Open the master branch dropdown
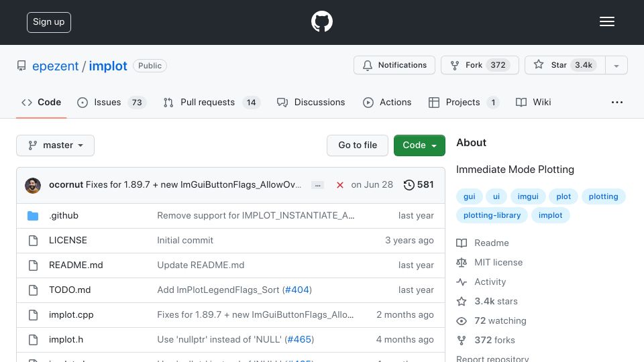The image size is (644, 362). (x=56, y=145)
